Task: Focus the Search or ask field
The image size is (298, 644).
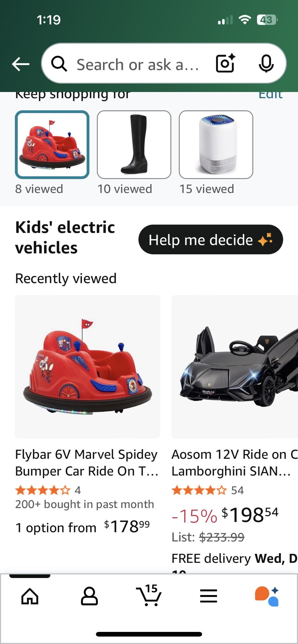Action: pyautogui.click(x=138, y=64)
